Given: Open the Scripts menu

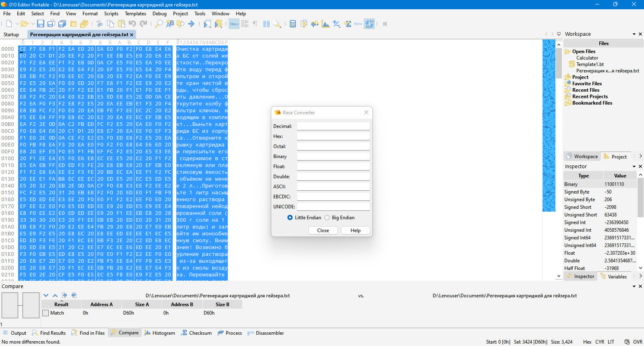Looking at the screenshot, I should [111, 14].
